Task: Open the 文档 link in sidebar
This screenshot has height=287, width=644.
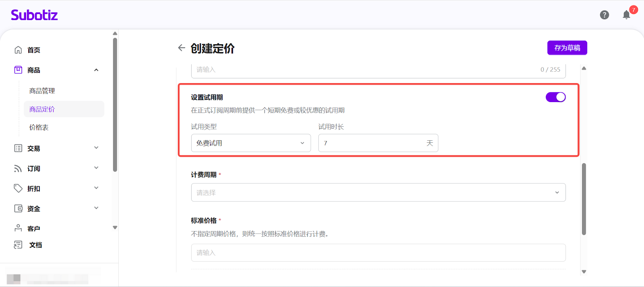Action: pos(35,245)
